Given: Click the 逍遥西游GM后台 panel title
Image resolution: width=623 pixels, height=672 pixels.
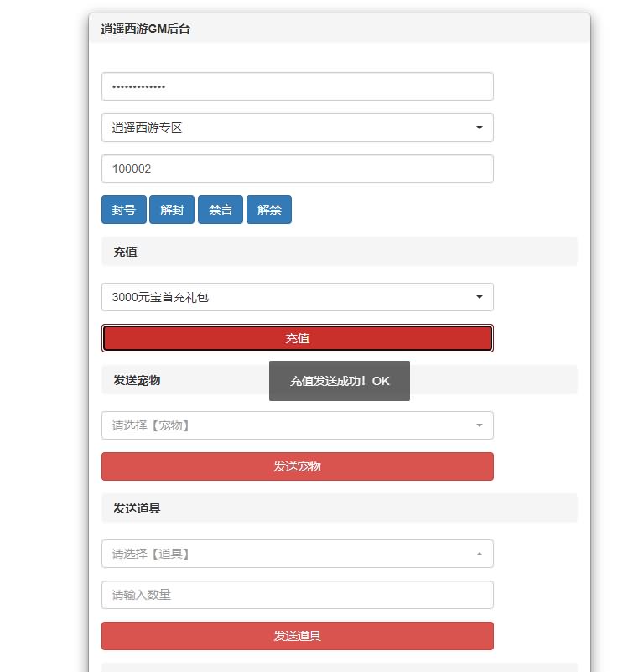Looking at the screenshot, I should point(146,29).
